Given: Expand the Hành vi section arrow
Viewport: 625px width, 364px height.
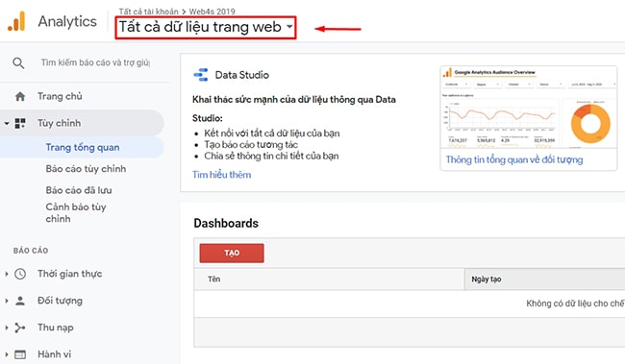Looking at the screenshot, I should point(7,354).
